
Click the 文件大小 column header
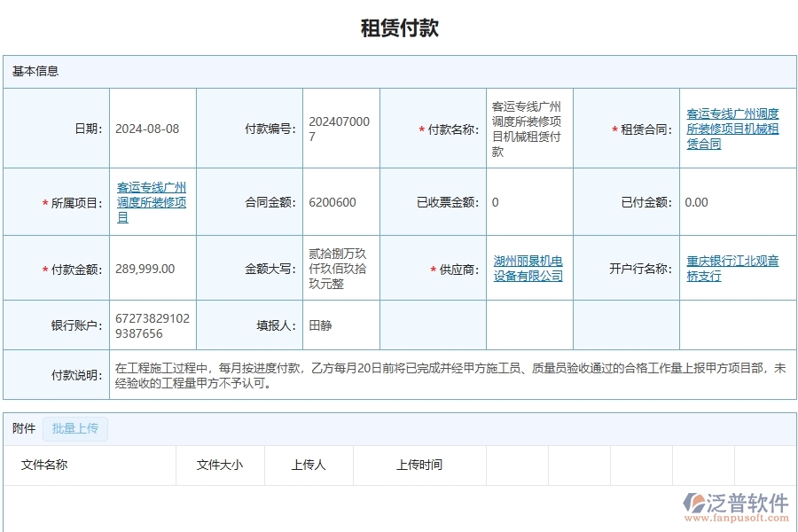click(x=217, y=465)
